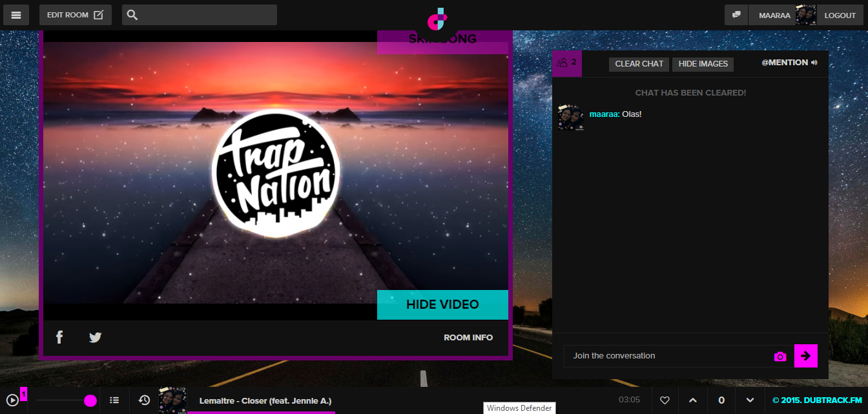Click the song title Lemaitre - Closer
The image size is (868, 414).
point(265,401)
